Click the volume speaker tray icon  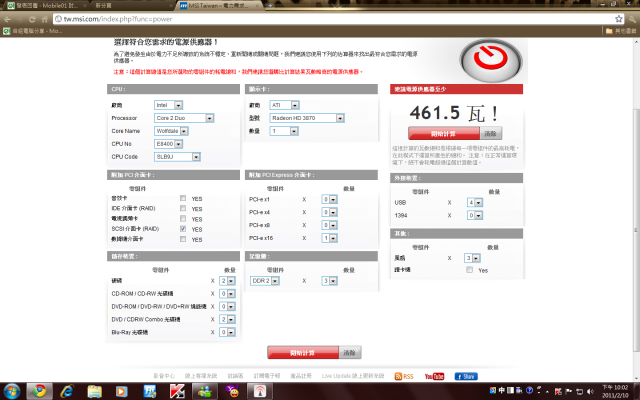click(590, 391)
